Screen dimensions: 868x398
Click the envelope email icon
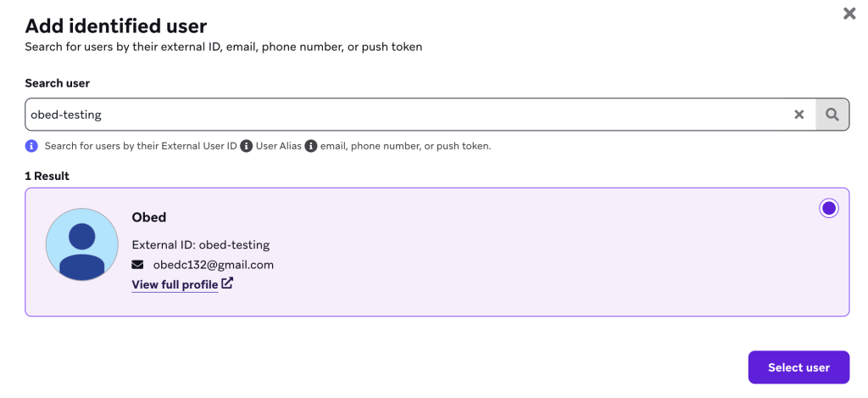tap(138, 265)
